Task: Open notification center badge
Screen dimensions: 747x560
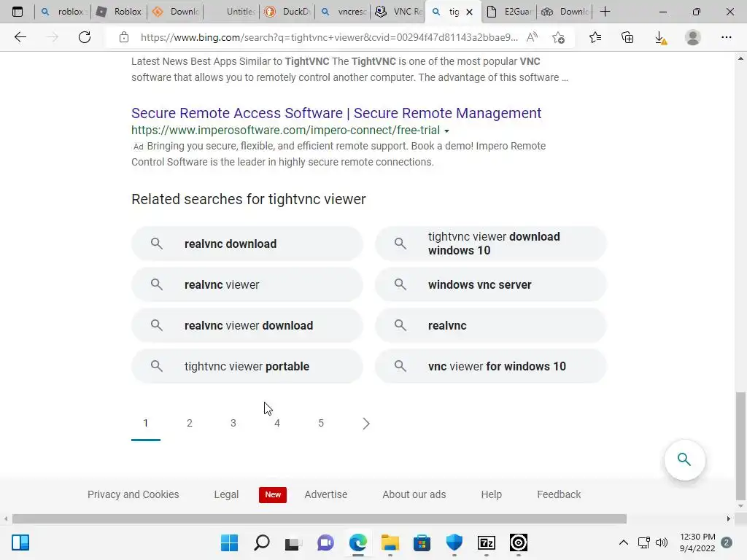Action: coord(727,542)
